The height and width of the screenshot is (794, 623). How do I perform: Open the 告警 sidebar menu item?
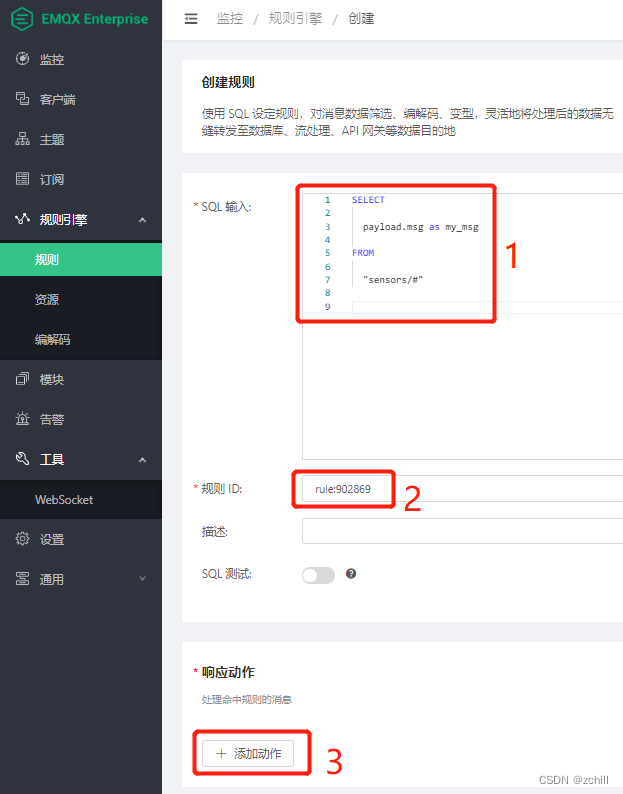coord(81,419)
